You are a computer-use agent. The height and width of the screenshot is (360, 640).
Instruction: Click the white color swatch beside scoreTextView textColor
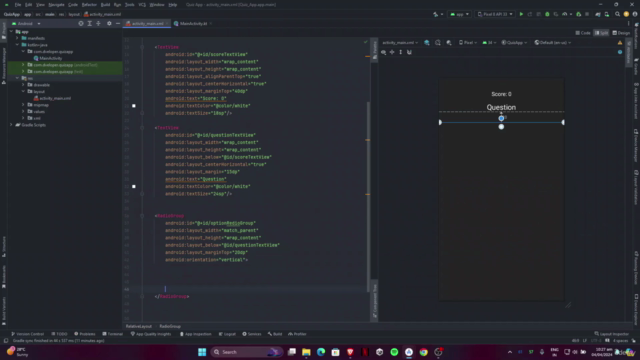[134, 106]
